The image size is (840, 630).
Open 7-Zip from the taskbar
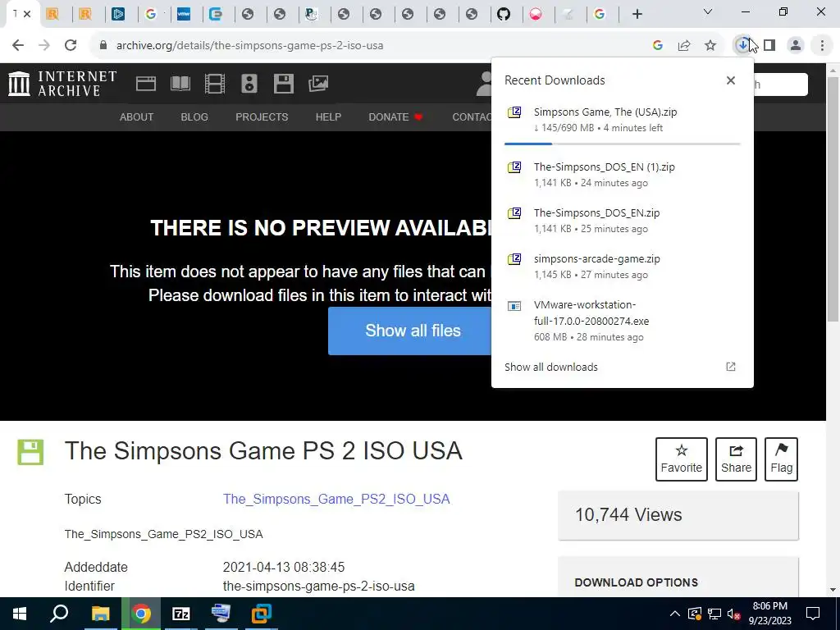(181, 614)
